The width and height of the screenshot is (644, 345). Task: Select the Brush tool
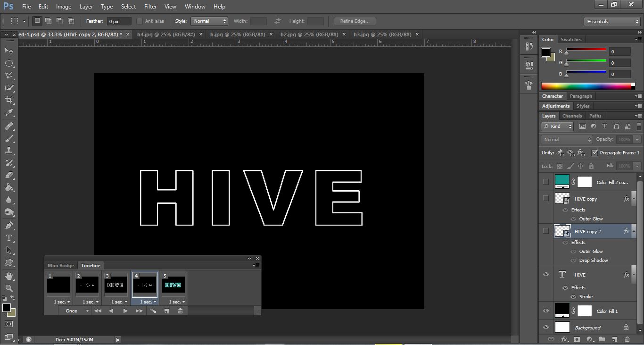(x=9, y=139)
